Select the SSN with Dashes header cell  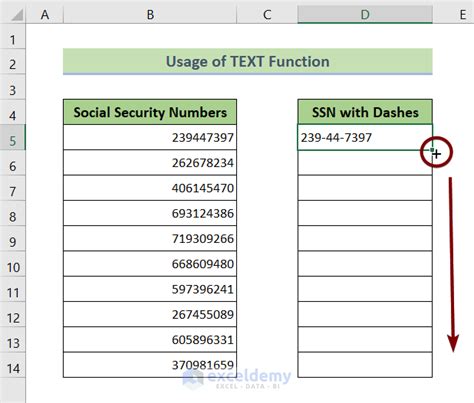(365, 112)
